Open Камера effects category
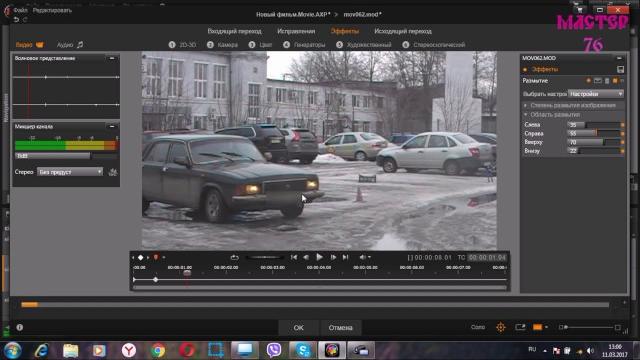Screen dimensions: 640x360 (x=222, y=44)
